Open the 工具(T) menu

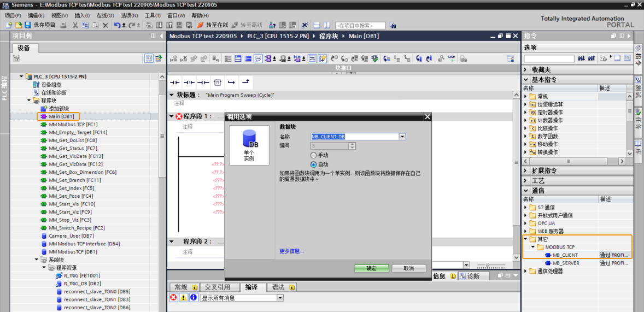coord(153,15)
